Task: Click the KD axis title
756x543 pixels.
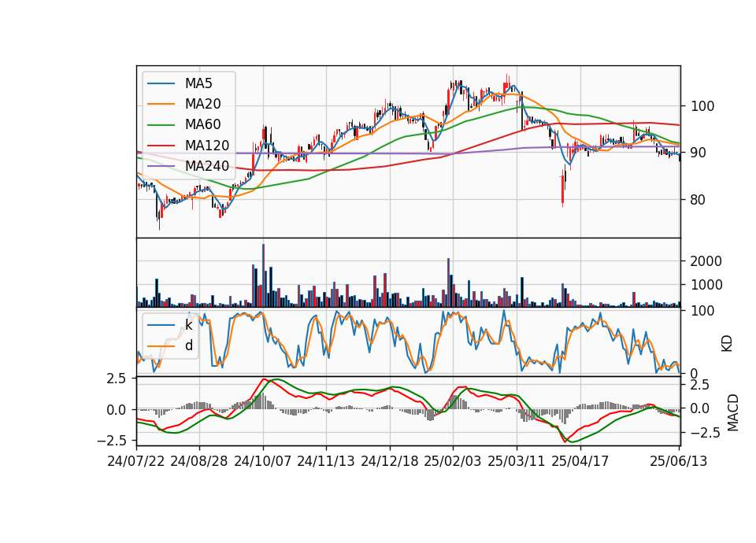Action: tap(727, 343)
